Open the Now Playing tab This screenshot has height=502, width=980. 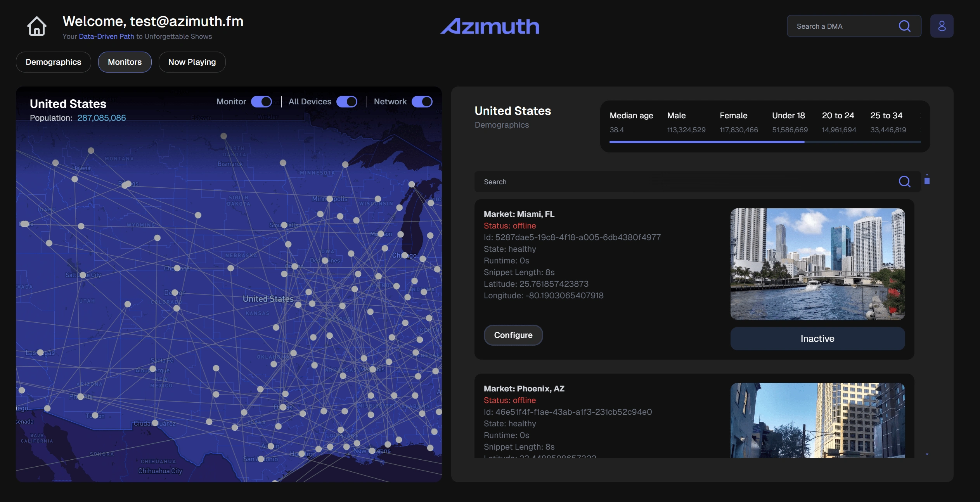click(x=192, y=62)
